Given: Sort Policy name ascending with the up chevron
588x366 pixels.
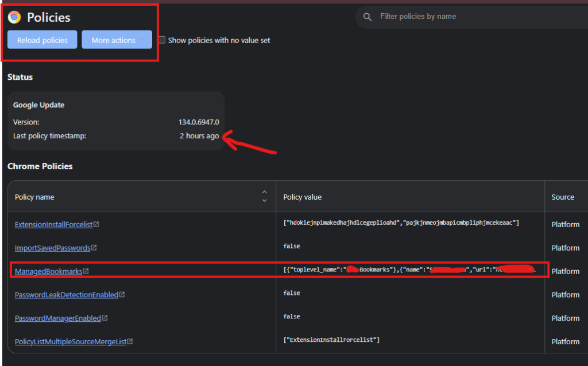Looking at the screenshot, I should coord(264,191).
